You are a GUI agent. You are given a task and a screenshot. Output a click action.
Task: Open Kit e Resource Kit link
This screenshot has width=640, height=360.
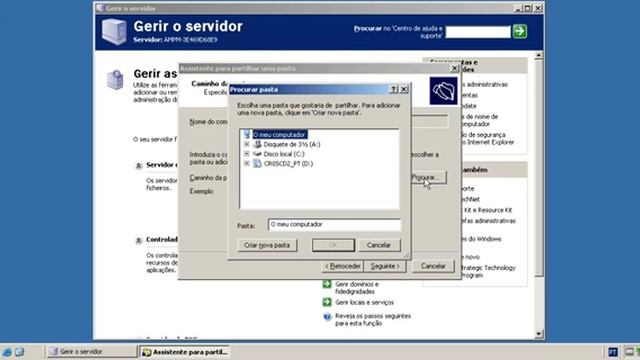pos(488,210)
